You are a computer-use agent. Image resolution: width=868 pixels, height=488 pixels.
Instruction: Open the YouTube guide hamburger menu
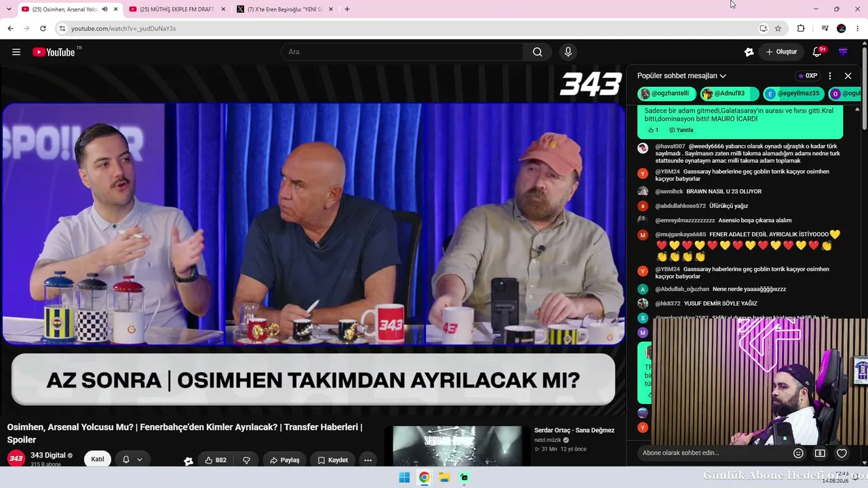pos(16,52)
